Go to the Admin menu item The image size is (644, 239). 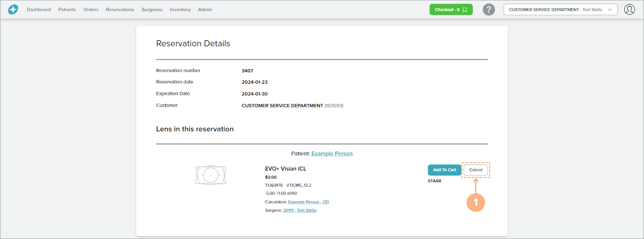pyautogui.click(x=205, y=10)
